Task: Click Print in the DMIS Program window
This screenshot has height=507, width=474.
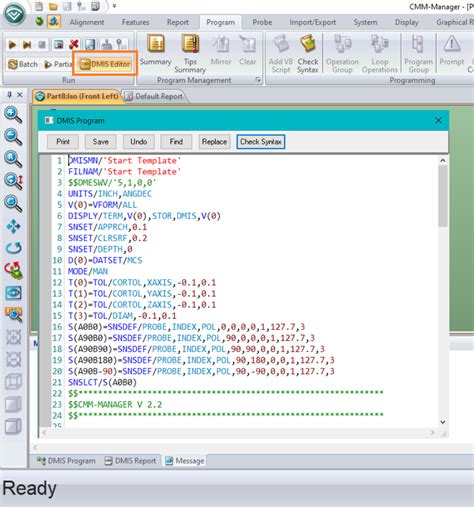Action: click(x=63, y=142)
